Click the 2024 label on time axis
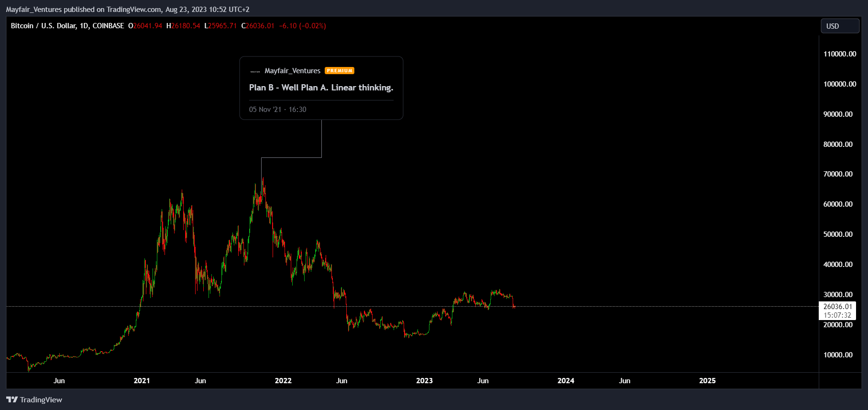Screen dimensions: 868x410 (566, 381)
